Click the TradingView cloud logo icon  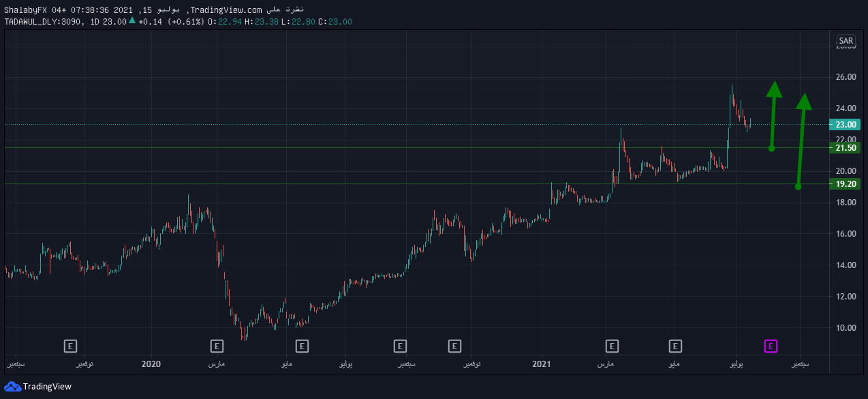click(12, 387)
